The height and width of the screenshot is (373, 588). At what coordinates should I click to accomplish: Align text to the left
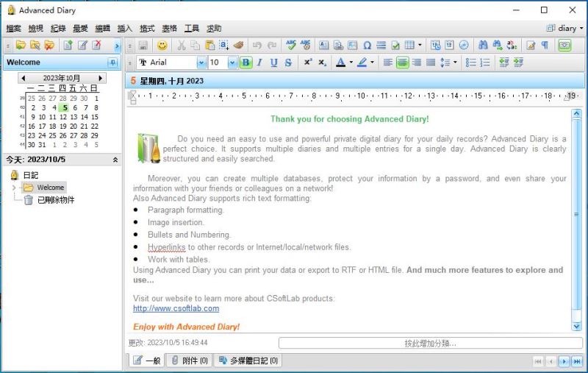tap(388, 63)
